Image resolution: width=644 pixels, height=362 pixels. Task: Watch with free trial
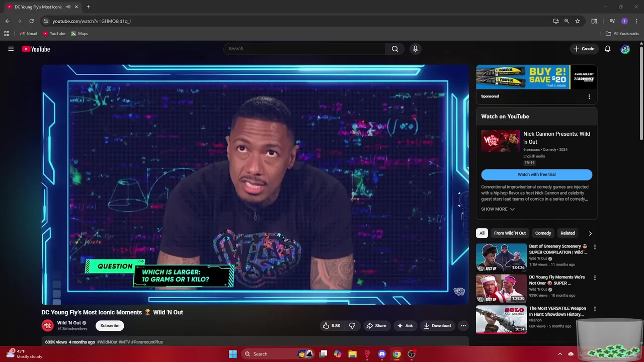point(536,174)
